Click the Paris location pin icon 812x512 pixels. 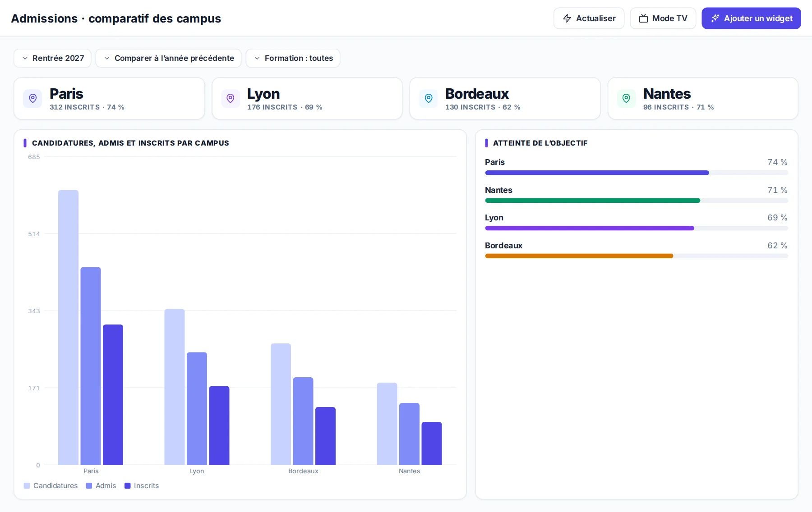click(x=32, y=98)
